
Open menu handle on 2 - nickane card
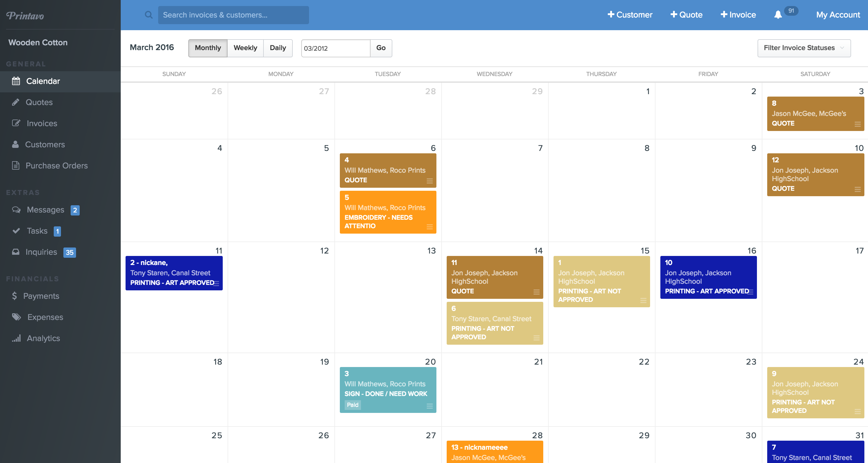[216, 283]
